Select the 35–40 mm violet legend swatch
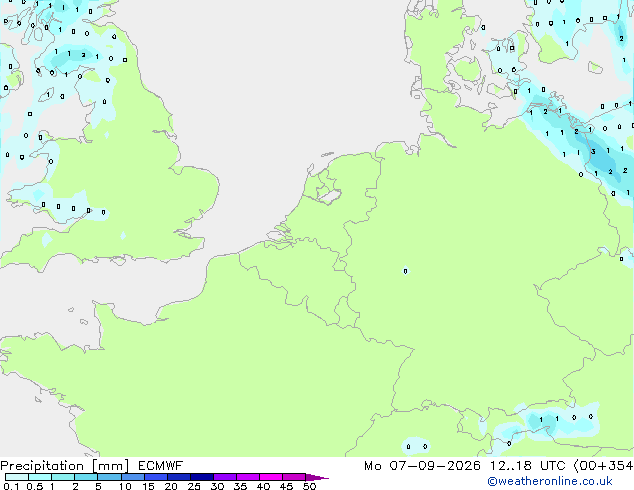 coord(247,477)
